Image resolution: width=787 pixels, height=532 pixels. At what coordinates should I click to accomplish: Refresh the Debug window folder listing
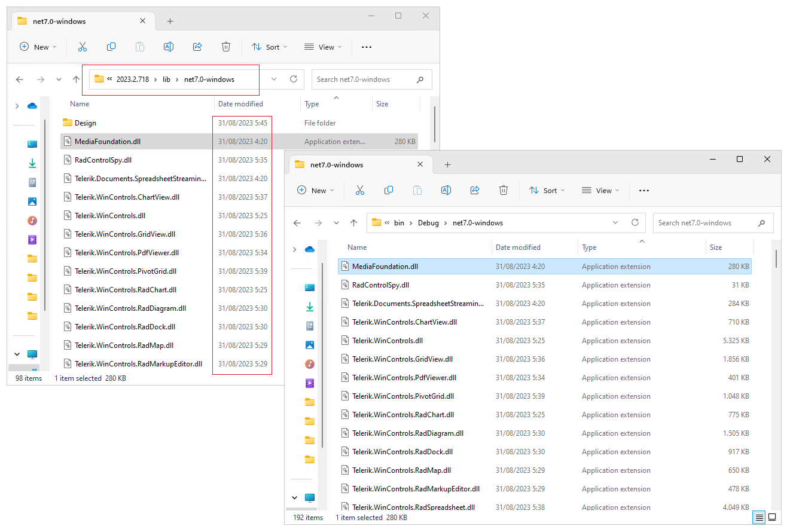coord(635,222)
